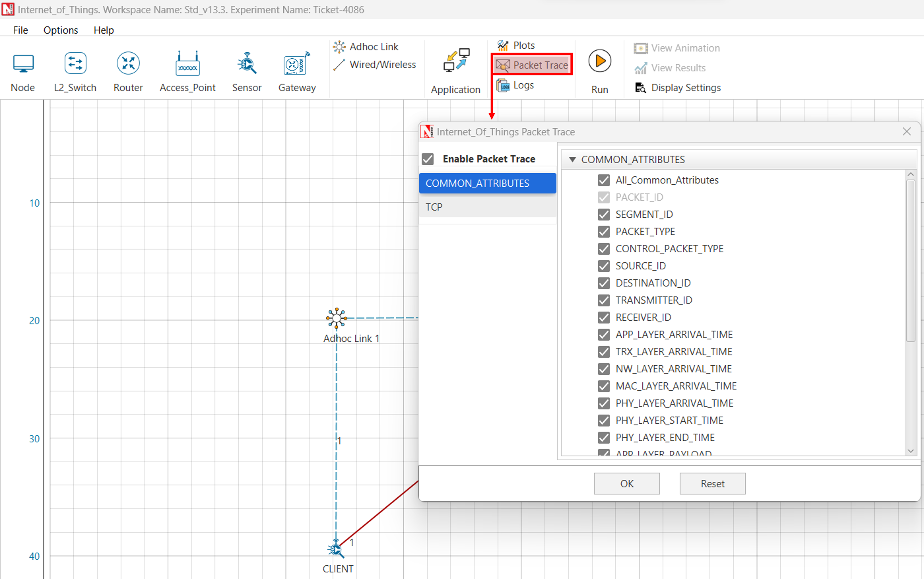Pick the Sensor device icon
924x579 pixels.
[x=247, y=64]
